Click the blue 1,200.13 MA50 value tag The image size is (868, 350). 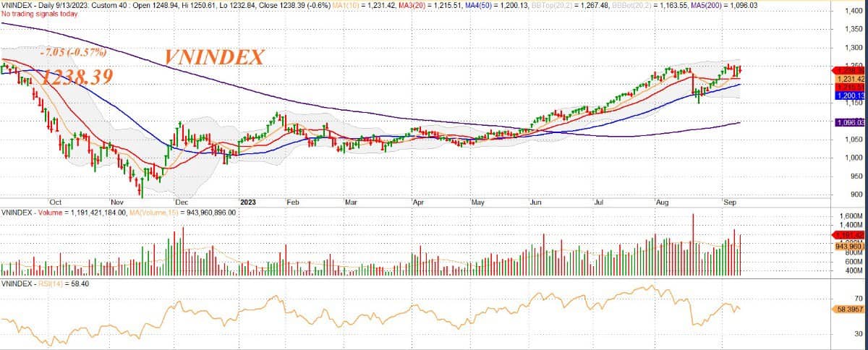pos(851,95)
